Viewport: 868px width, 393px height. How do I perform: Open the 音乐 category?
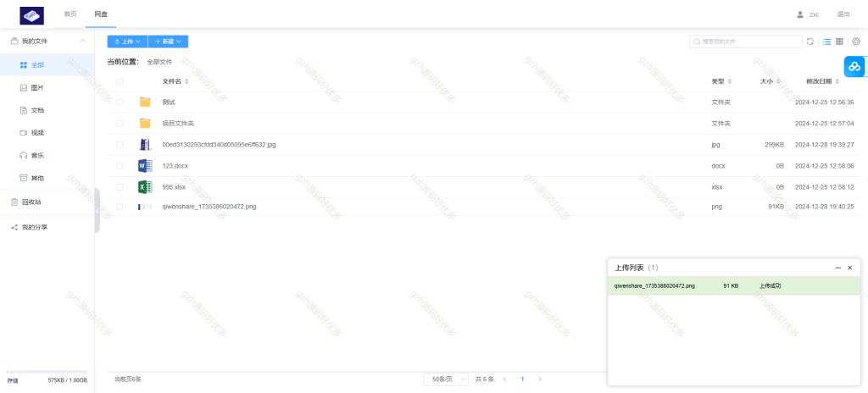tap(47, 156)
